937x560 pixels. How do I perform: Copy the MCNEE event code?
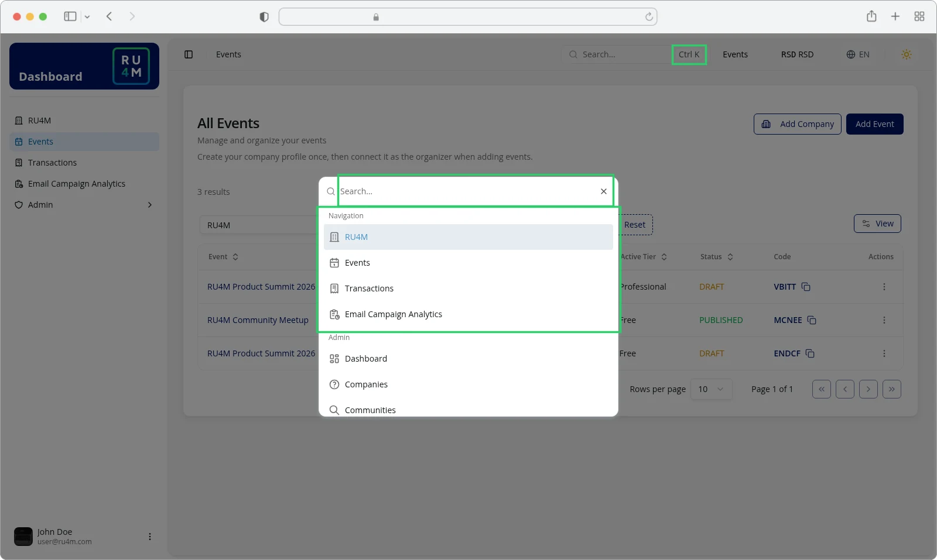coord(812,320)
